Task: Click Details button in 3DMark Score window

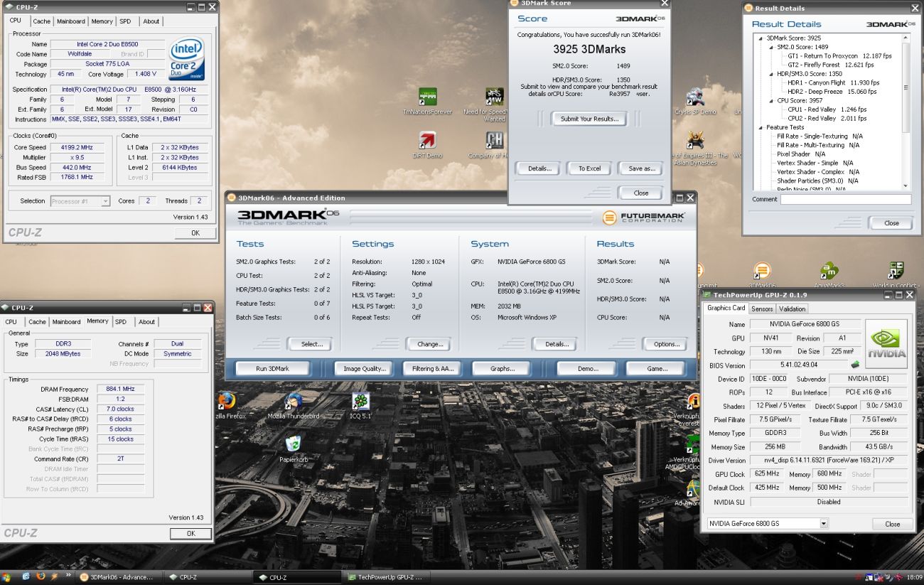Action: [539, 168]
